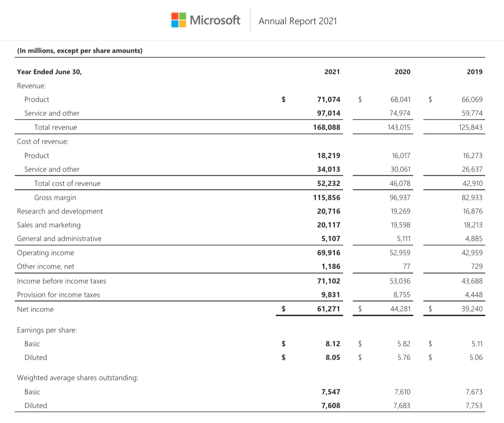Select the "Year Ended June 30," header
The image size is (504, 423).
(49, 72)
